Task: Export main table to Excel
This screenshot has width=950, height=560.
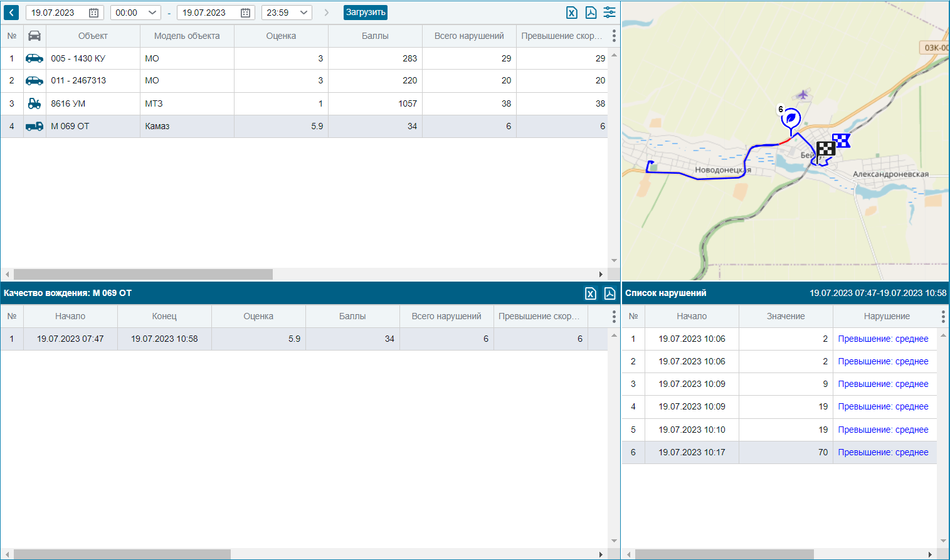Action: [572, 13]
